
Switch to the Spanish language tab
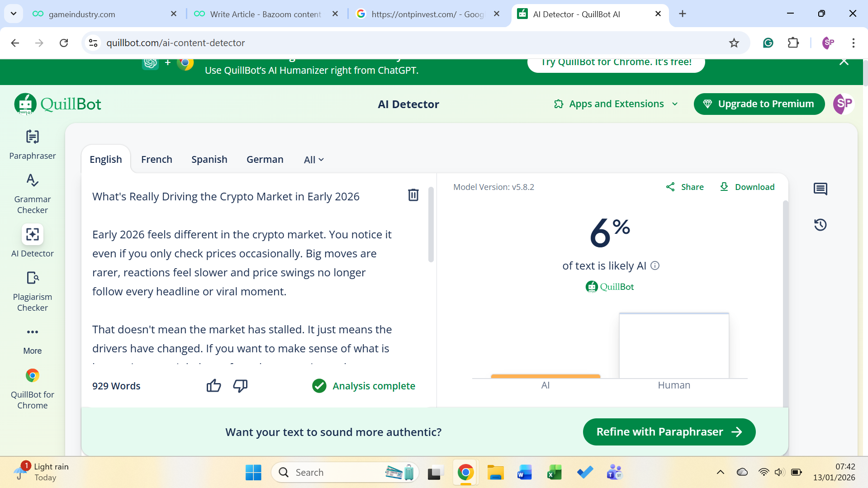[209, 160]
